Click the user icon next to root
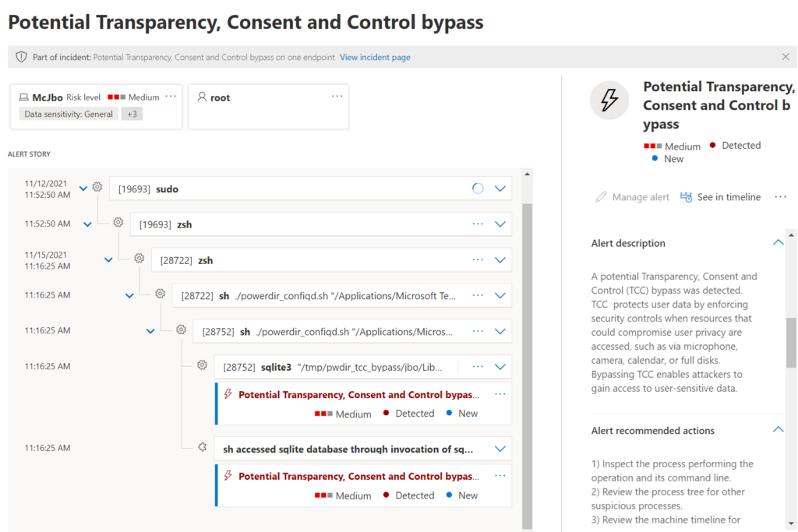Screen dimensions: 798x532 pyautogui.click(x=202, y=96)
